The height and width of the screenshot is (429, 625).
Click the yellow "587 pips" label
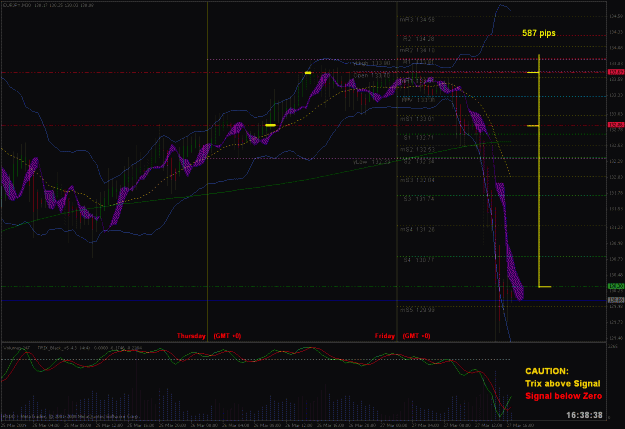(539, 33)
